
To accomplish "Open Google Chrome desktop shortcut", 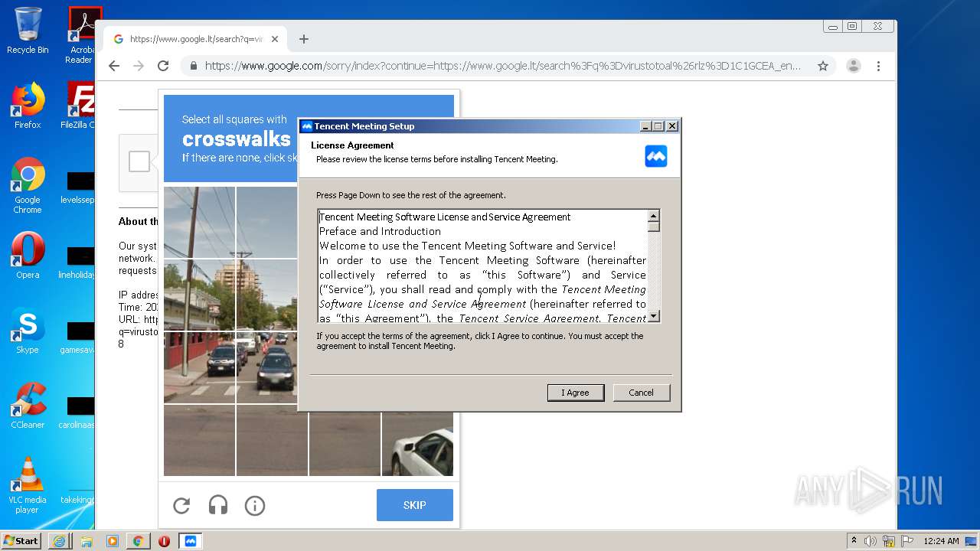I will pyautogui.click(x=28, y=185).
